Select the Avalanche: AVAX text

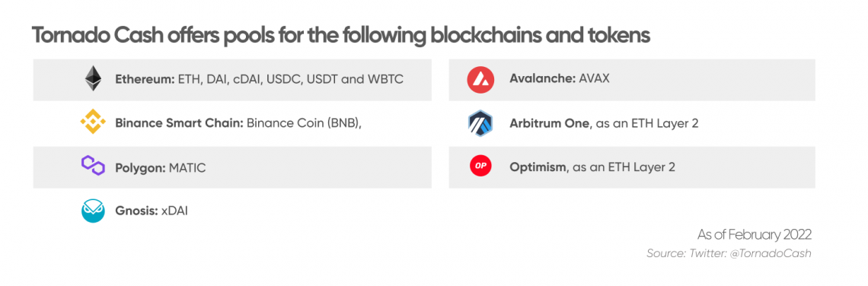559,78
